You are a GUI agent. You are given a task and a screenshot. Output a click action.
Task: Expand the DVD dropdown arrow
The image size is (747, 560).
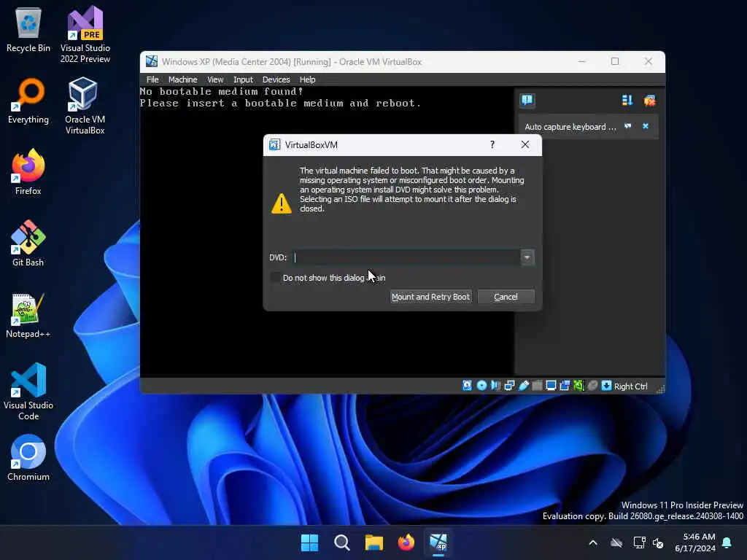pos(527,257)
